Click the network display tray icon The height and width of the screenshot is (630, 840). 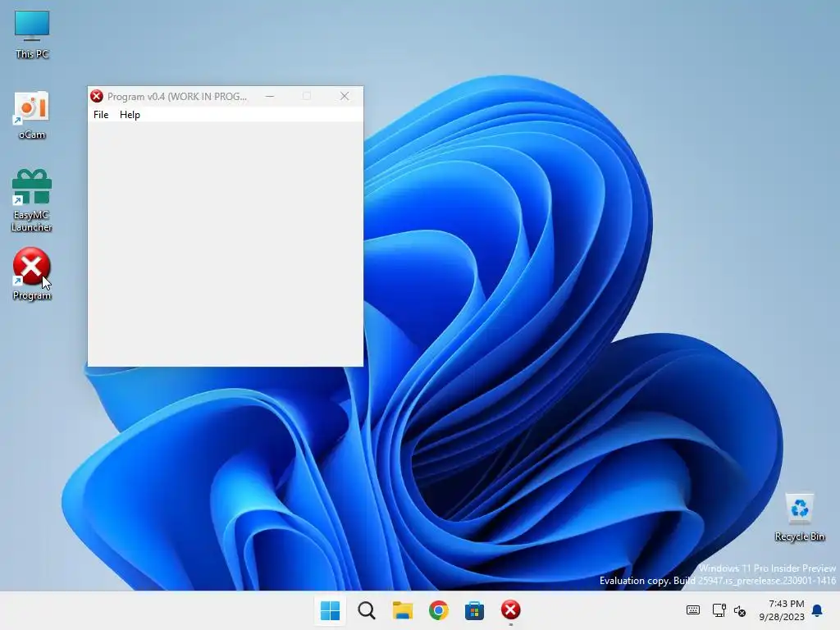719,610
